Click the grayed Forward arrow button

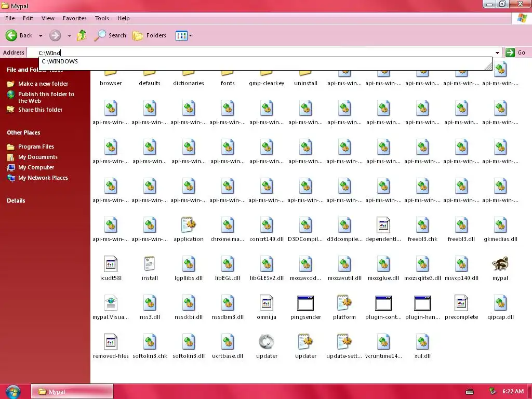55,35
